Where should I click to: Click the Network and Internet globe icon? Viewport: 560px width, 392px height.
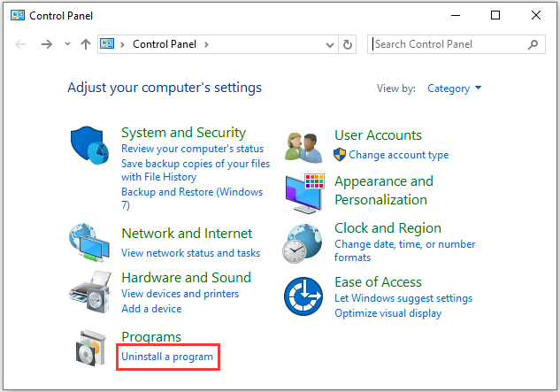89,242
